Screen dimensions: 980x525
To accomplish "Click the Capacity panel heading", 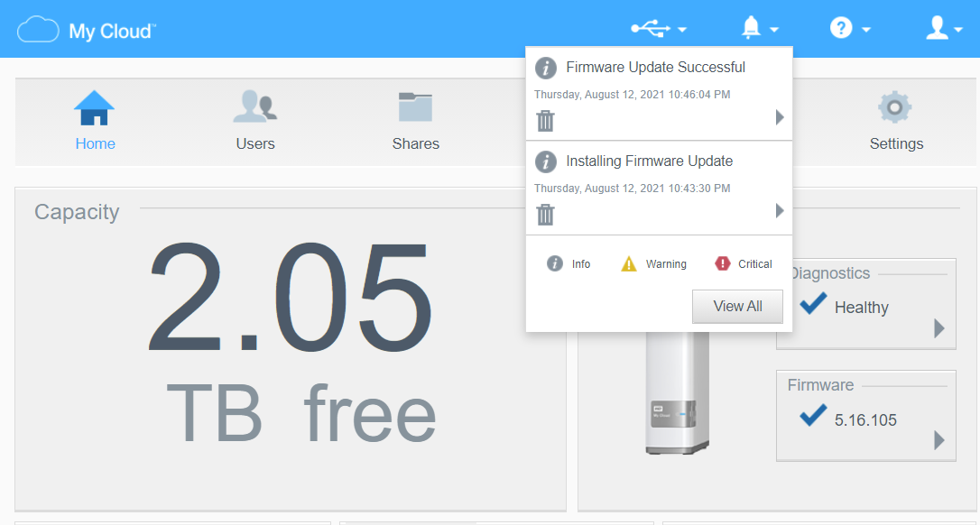I will click(x=77, y=212).
